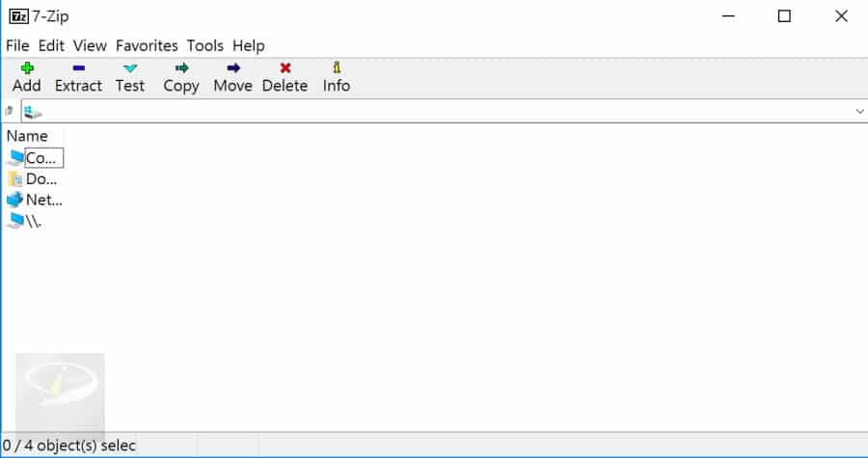Viewport: 868px width, 458px height.
Task: Click the Copy arrow icon
Action: [x=181, y=68]
